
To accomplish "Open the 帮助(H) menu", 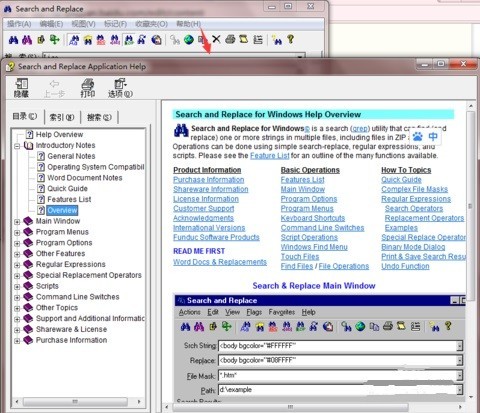I will 188,24.
